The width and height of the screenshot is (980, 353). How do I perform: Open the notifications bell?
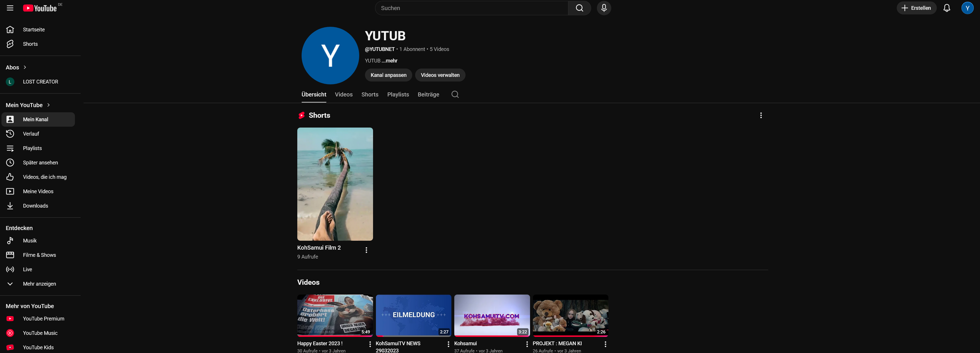click(947, 8)
